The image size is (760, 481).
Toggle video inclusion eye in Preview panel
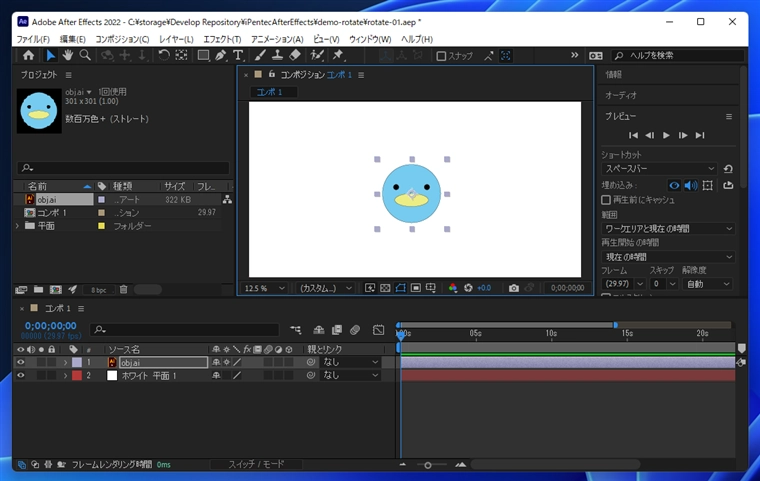[x=674, y=185]
